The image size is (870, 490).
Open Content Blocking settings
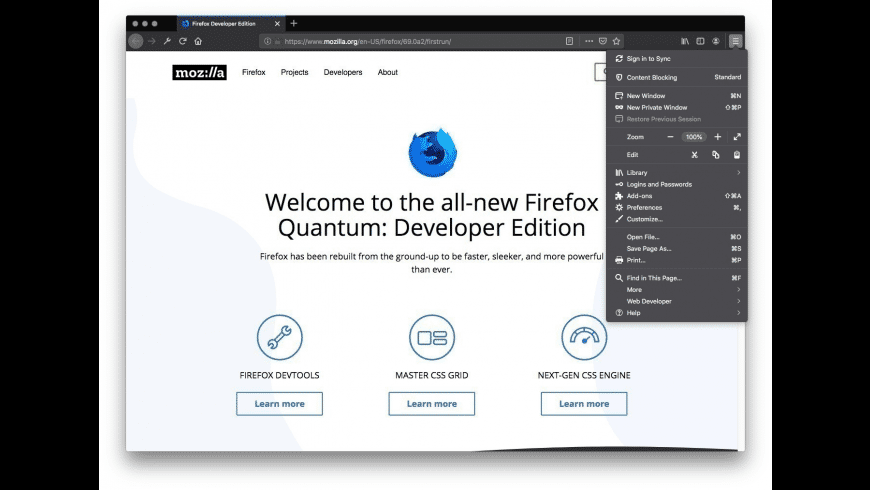coord(677,77)
